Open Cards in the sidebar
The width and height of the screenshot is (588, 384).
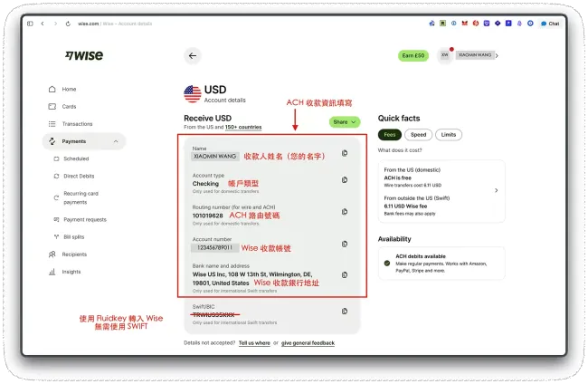tap(69, 107)
